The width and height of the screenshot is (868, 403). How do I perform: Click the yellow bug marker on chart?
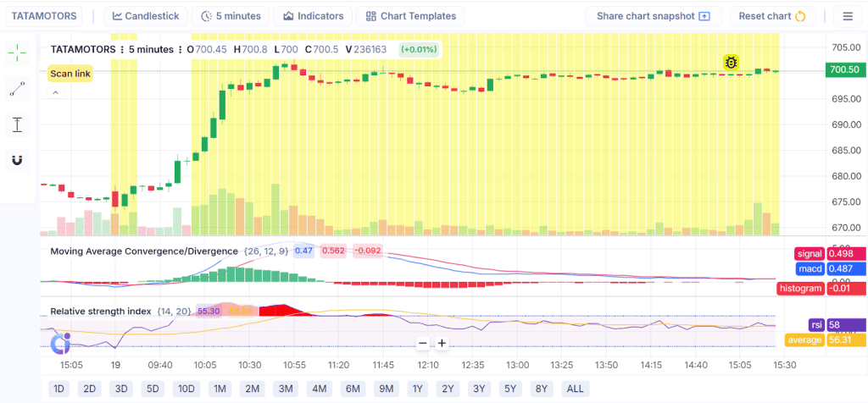pyautogui.click(x=731, y=63)
